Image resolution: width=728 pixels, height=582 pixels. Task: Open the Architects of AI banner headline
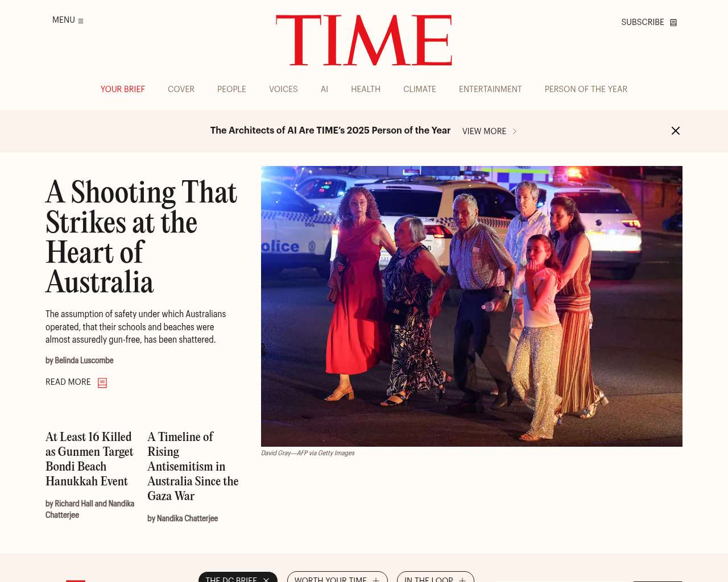[330, 130]
